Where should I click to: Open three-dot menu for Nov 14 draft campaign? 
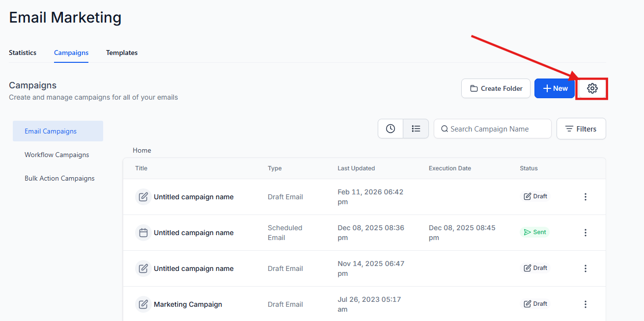[585, 268]
